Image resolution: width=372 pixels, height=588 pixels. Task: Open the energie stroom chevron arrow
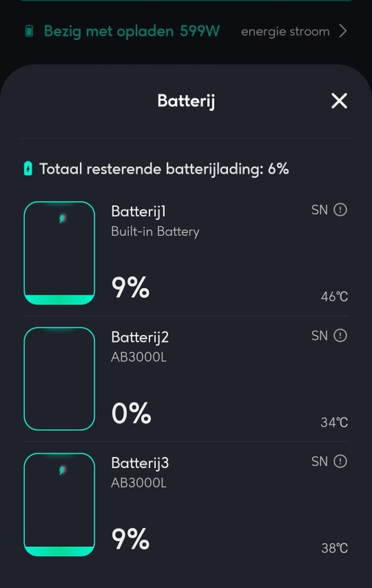click(343, 31)
